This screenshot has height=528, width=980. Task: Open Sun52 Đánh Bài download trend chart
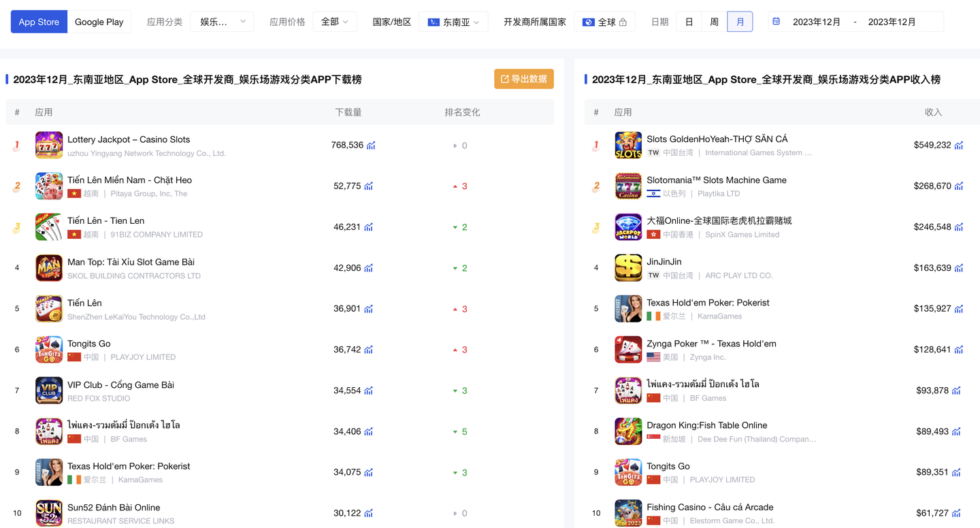[x=368, y=513]
